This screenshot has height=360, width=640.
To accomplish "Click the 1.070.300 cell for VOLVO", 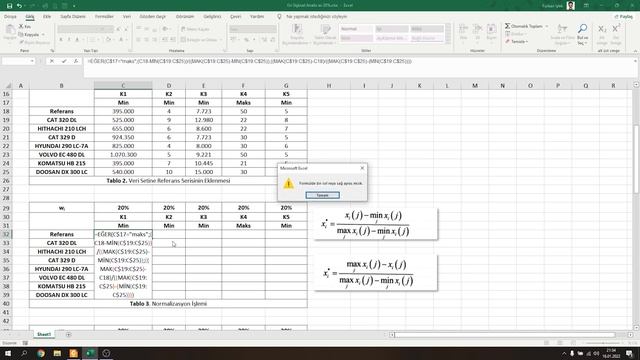I will [x=123, y=155].
